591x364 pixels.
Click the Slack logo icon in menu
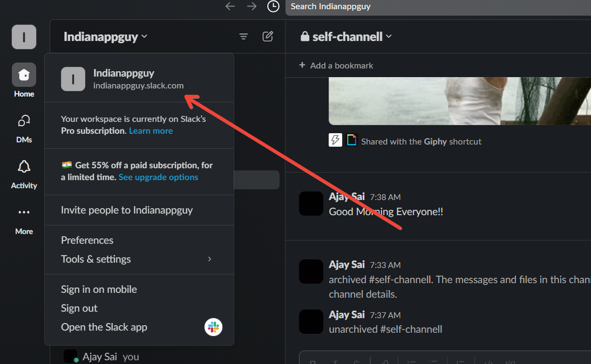pos(213,327)
